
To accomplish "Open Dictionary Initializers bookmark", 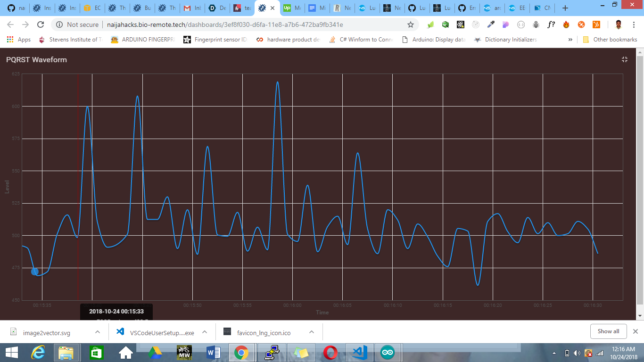I will tap(505, 40).
